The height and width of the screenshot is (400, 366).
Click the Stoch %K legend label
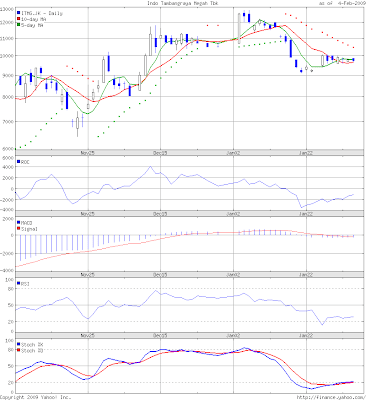click(32, 344)
